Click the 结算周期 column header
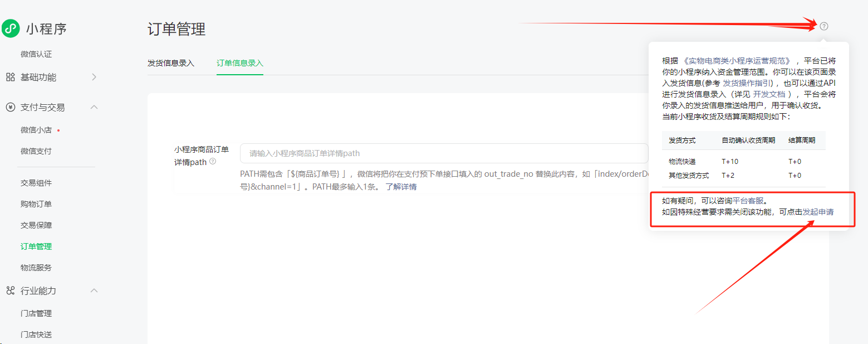 pyautogui.click(x=802, y=140)
